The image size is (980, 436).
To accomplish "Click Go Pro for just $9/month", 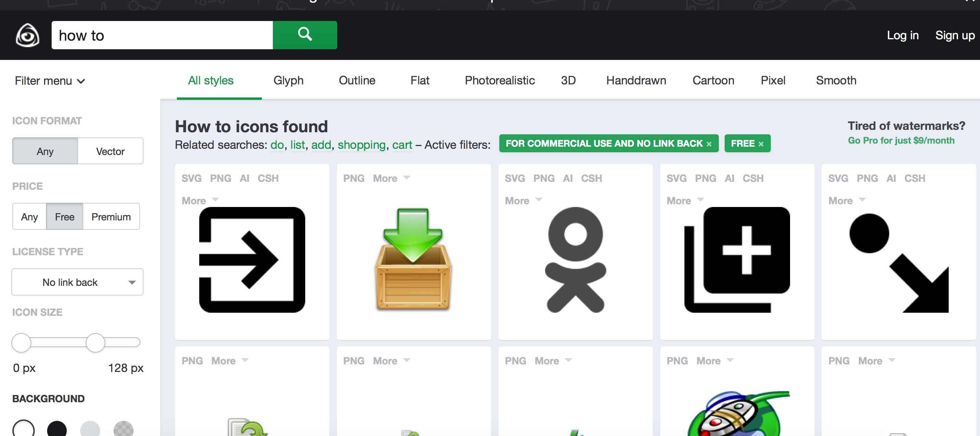I will [x=901, y=141].
